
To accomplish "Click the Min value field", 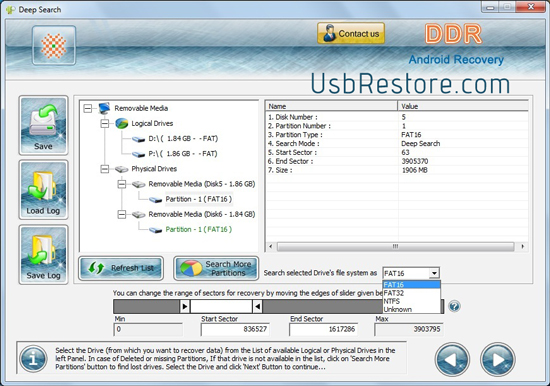I will [x=148, y=329].
